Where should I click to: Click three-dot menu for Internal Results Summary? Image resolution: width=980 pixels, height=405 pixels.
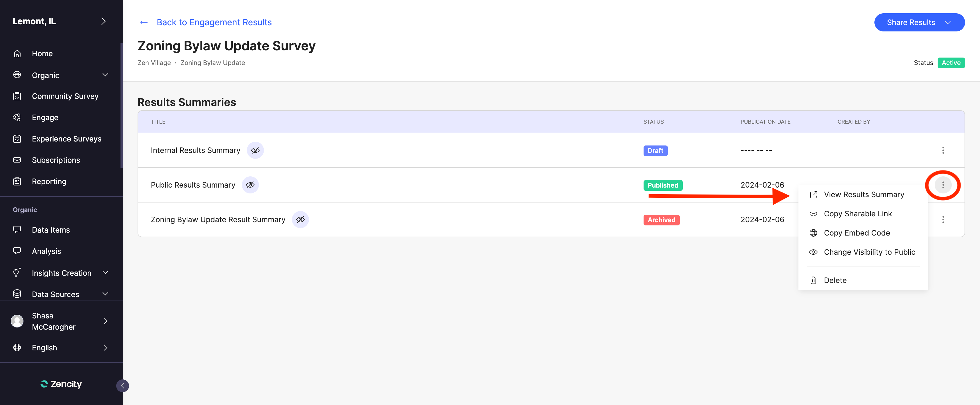tap(943, 150)
